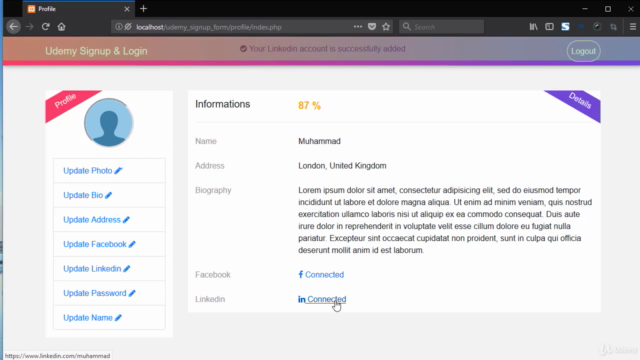Select the Profile browser tab
This screenshot has width=640, height=360.
click(x=78, y=9)
